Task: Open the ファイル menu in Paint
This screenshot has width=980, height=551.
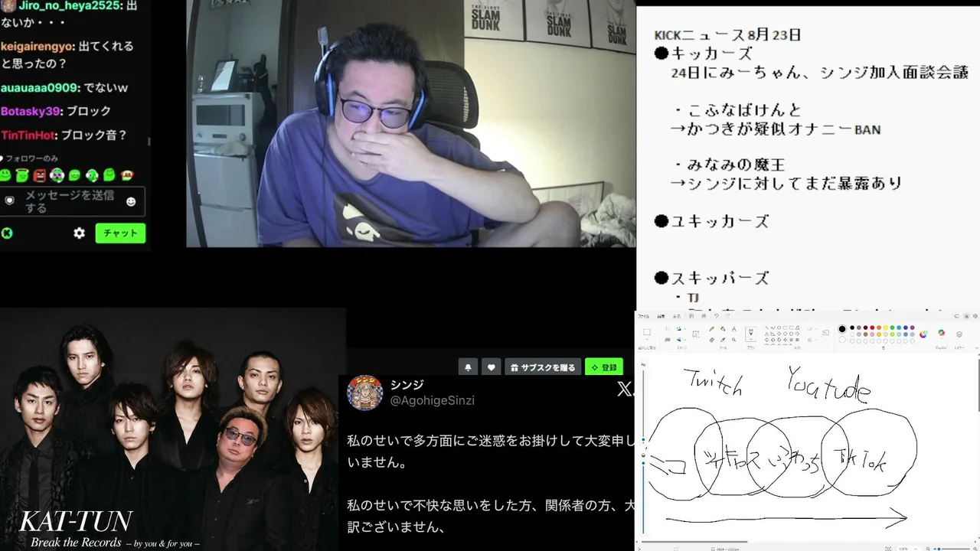Action: point(644,315)
